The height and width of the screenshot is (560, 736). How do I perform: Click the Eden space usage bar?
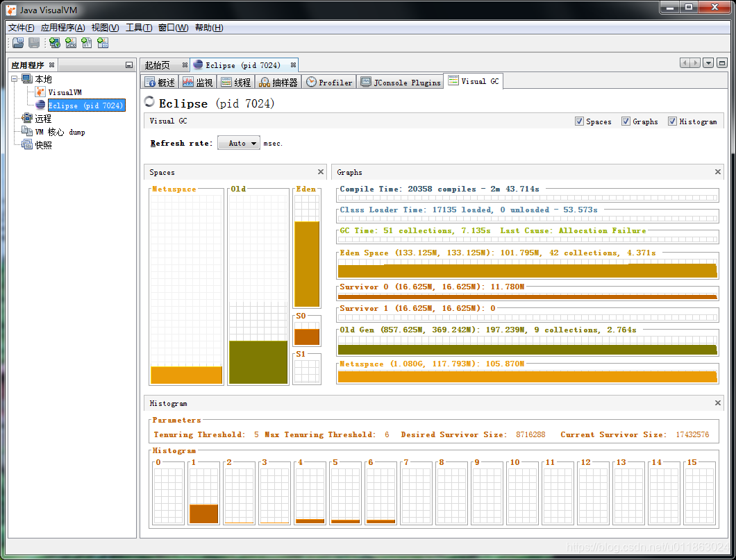[x=307, y=264]
